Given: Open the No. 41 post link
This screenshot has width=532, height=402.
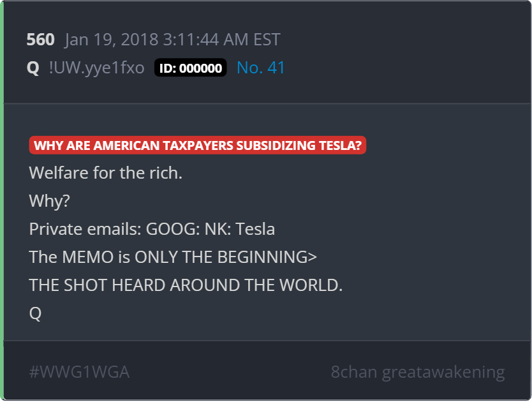Looking at the screenshot, I should [260, 68].
